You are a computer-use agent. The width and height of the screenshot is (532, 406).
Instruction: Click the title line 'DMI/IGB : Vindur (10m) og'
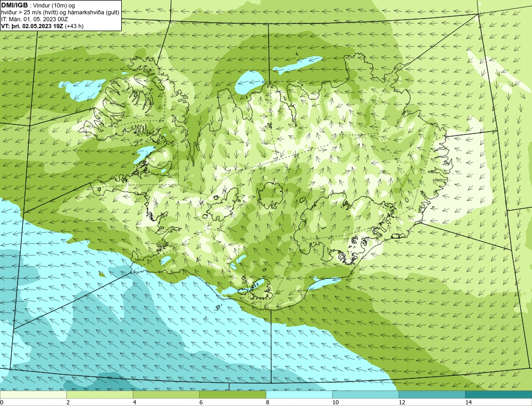coord(38,5)
